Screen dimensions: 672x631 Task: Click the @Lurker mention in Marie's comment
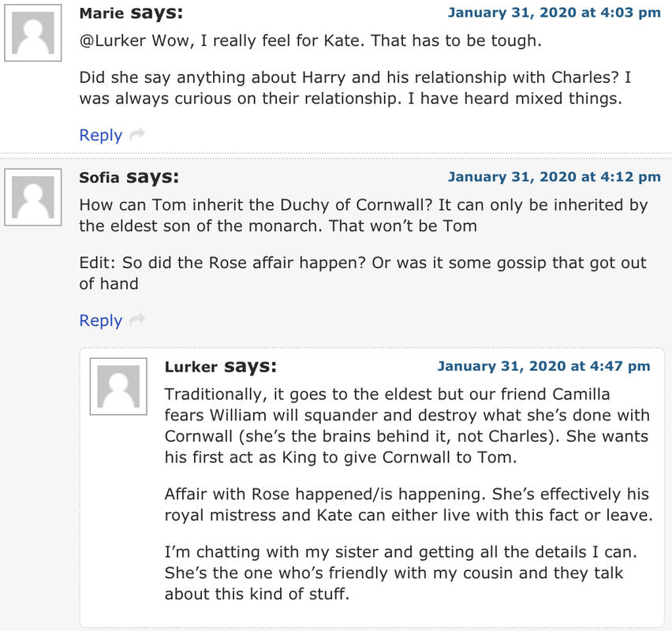tap(113, 41)
